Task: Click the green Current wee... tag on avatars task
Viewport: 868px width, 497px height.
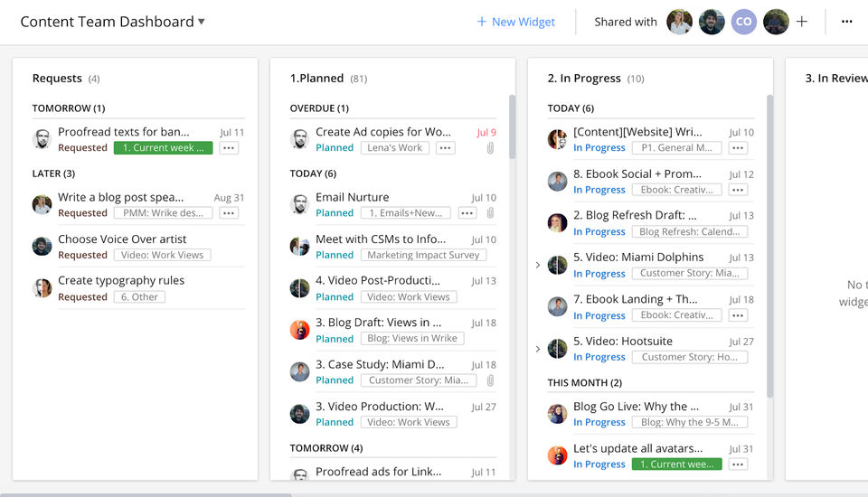Action: click(677, 464)
